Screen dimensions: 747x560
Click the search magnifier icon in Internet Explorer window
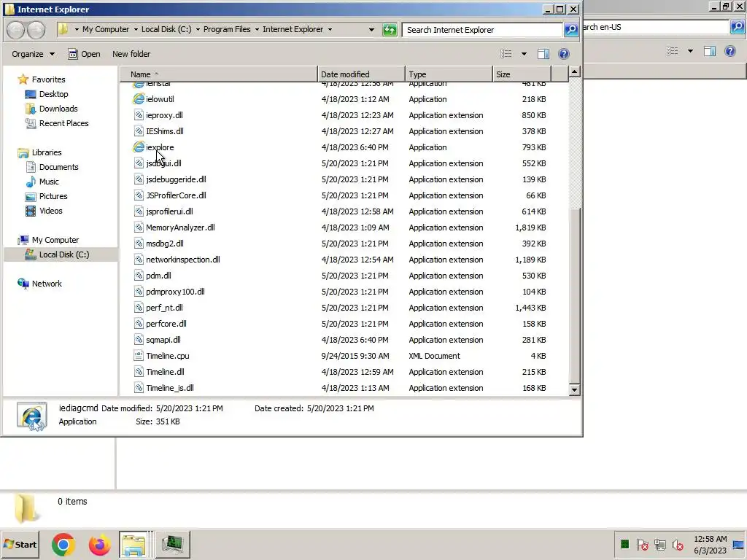[570, 30]
